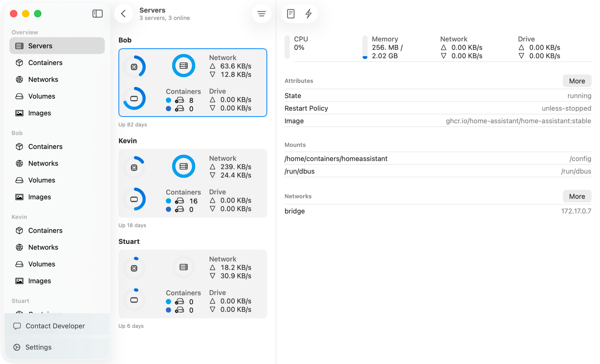Viewport: 600px width, 364px height.
Task: Switch to the details document tab
Action: [291, 13]
